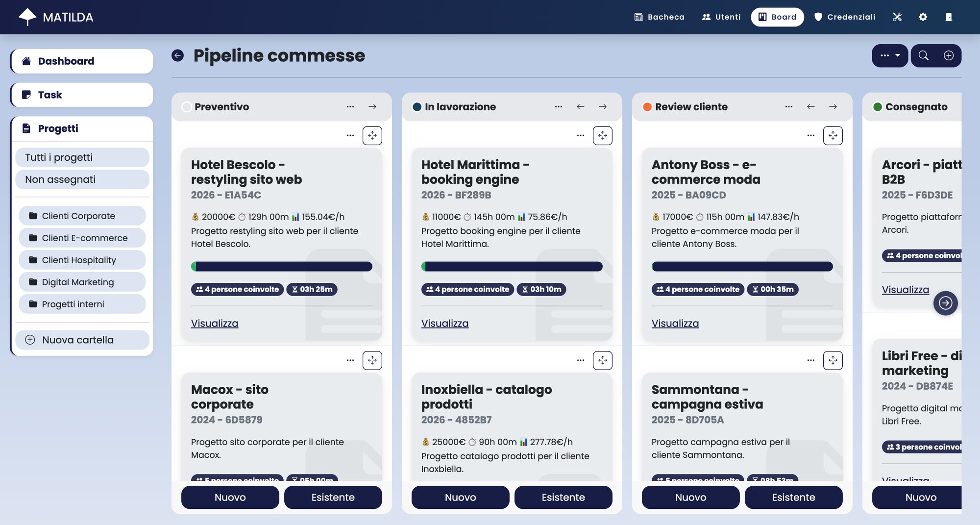This screenshot has height=525, width=980.
Task: Click the Dashboard home icon
Action: [x=26, y=61]
